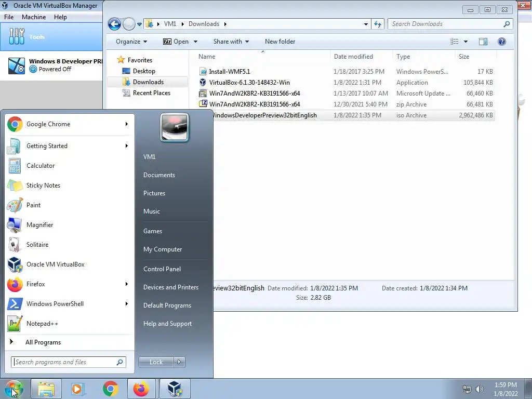Click Open 7z button in Explorer toolbar
This screenshot has width=532, height=399.
tap(176, 42)
